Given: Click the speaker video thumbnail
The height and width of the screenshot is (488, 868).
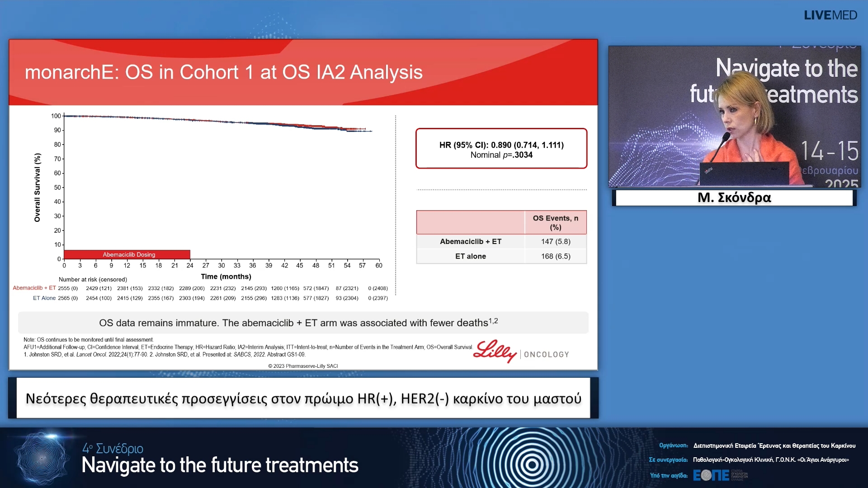Looking at the screenshot, I should (x=734, y=116).
